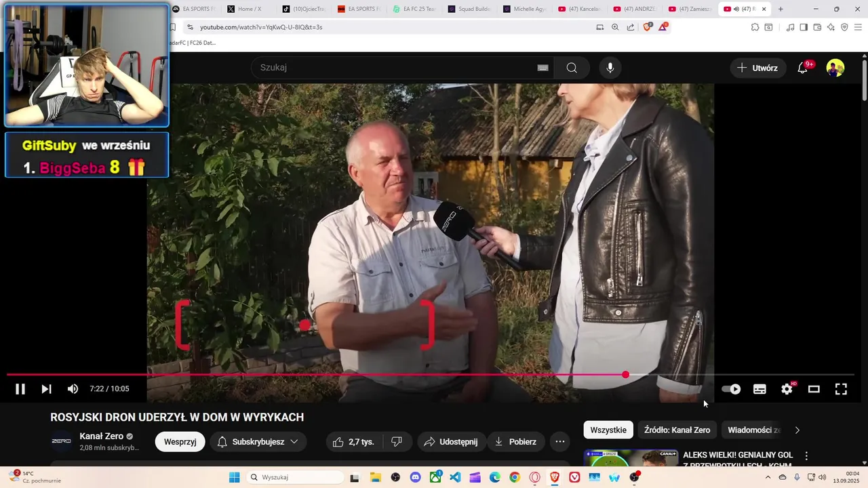Open the Brave Wallet icon
The height and width of the screenshot is (488, 868).
(x=817, y=27)
